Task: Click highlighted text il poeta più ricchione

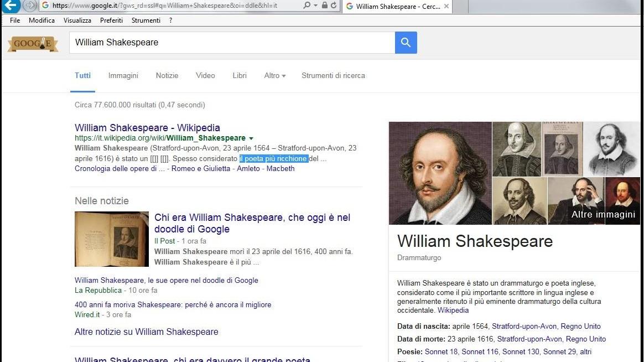Action: click(x=273, y=159)
